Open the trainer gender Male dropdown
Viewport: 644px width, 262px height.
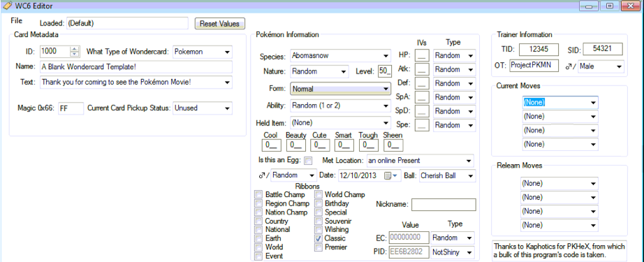pos(601,66)
